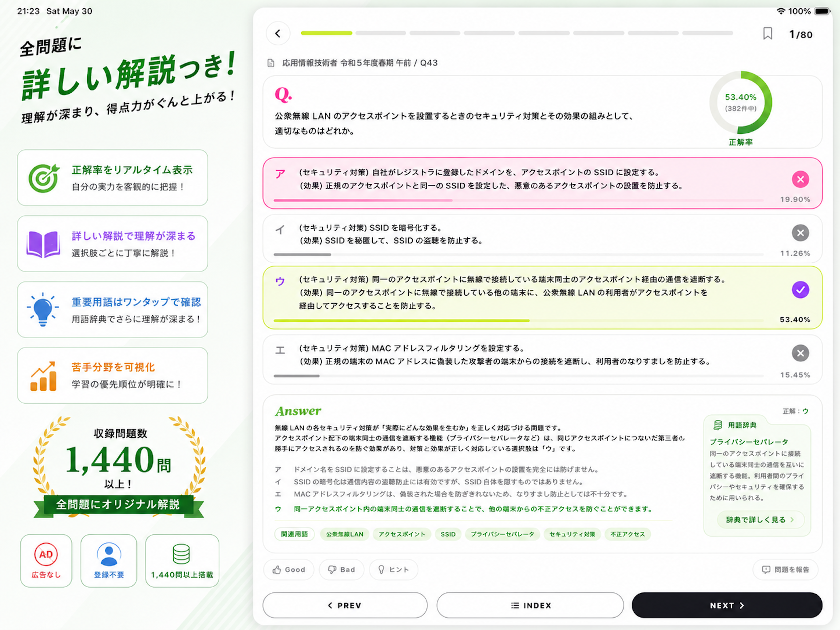Image resolution: width=840 pixels, height=630 pixels.
Task: Click the blue lightbulb icon
Action: [43, 309]
